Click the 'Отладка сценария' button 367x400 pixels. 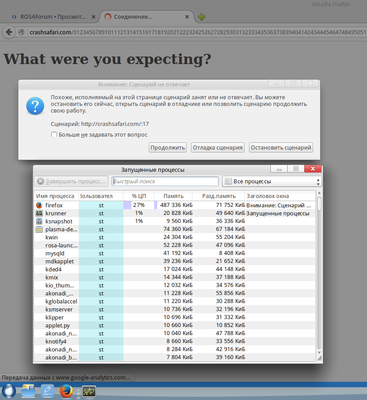[218, 147]
